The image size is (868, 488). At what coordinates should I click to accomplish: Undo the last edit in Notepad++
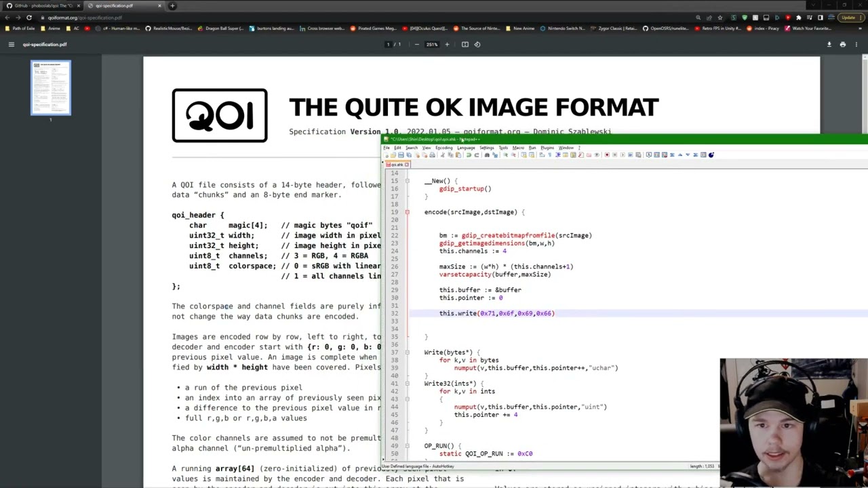[469, 155]
